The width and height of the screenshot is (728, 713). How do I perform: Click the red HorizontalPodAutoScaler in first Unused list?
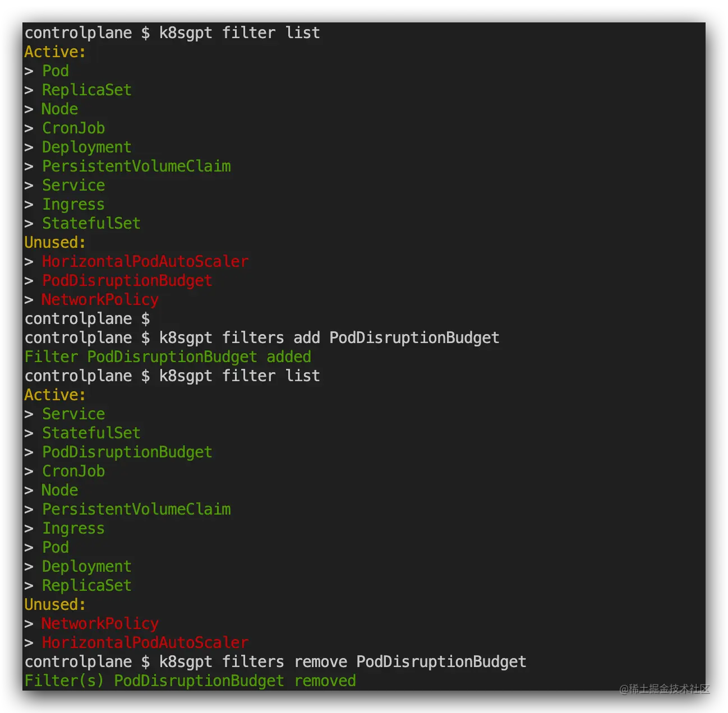[x=145, y=262]
